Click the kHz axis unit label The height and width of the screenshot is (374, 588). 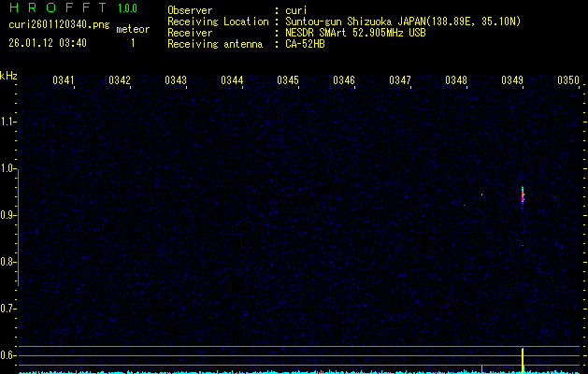8,76
